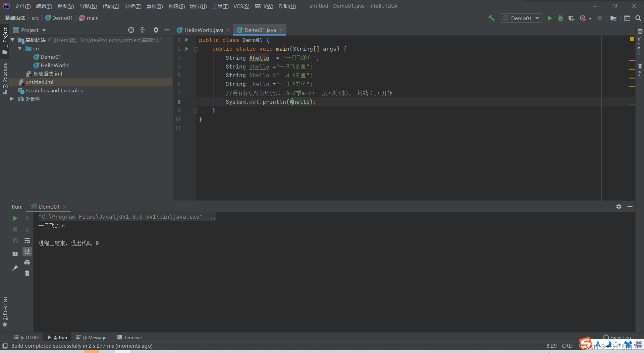Collapse the src folder in Project tree

coord(20,48)
